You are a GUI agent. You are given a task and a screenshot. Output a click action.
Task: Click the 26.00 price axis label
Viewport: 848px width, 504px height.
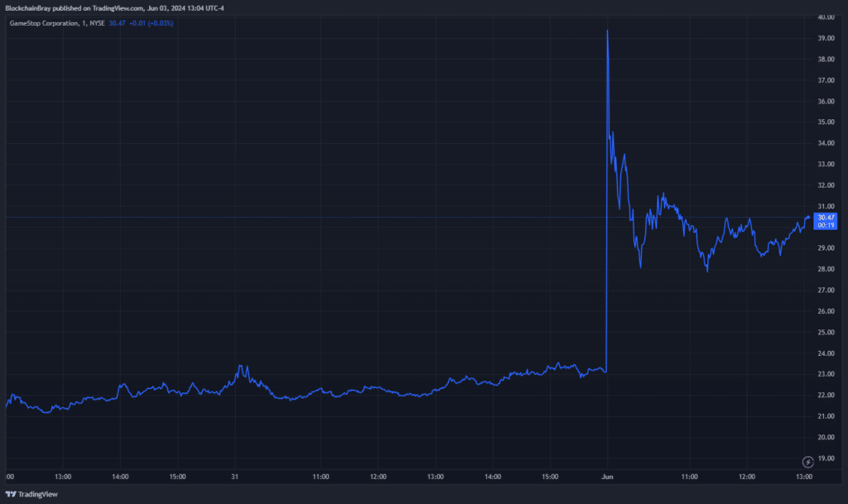coord(826,311)
